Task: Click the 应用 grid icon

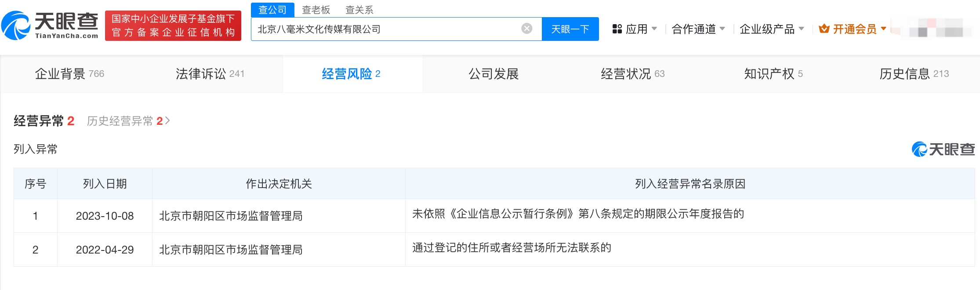Action: [617, 29]
